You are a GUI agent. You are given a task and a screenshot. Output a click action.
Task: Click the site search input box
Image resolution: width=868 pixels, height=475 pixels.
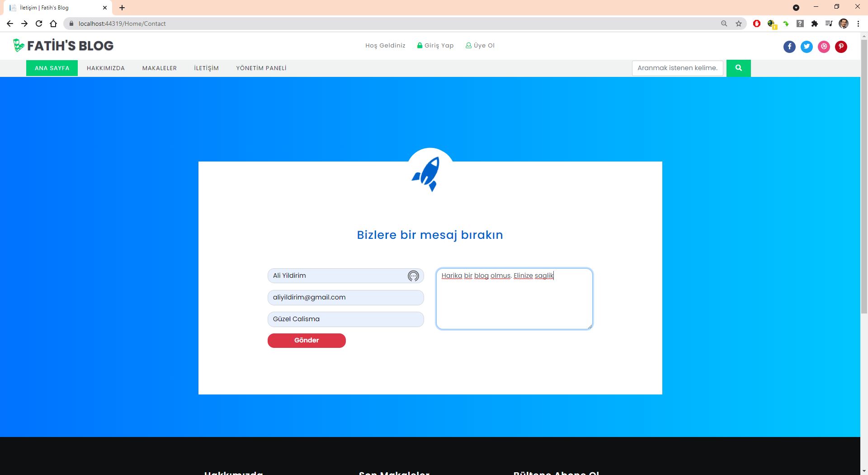pyautogui.click(x=678, y=68)
